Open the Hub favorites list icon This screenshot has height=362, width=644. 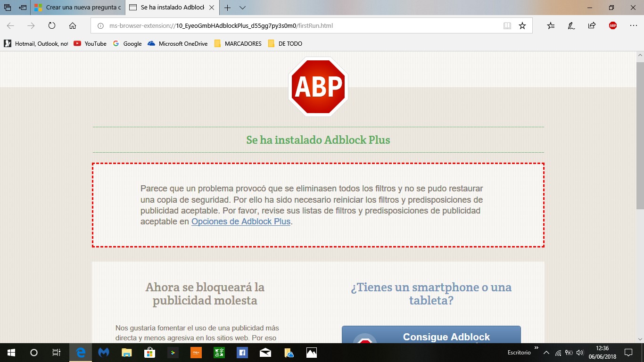click(551, 26)
